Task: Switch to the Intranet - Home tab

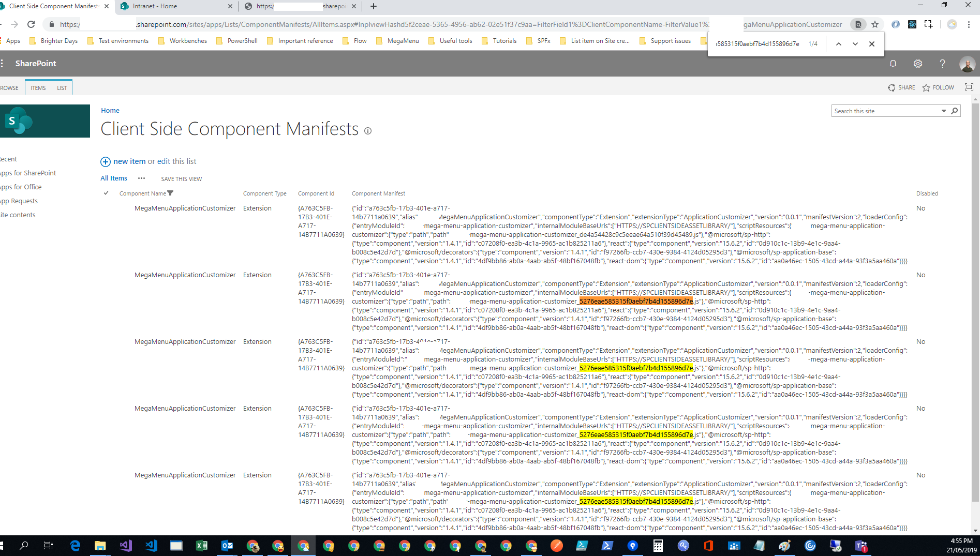Action: click(176, 6)
